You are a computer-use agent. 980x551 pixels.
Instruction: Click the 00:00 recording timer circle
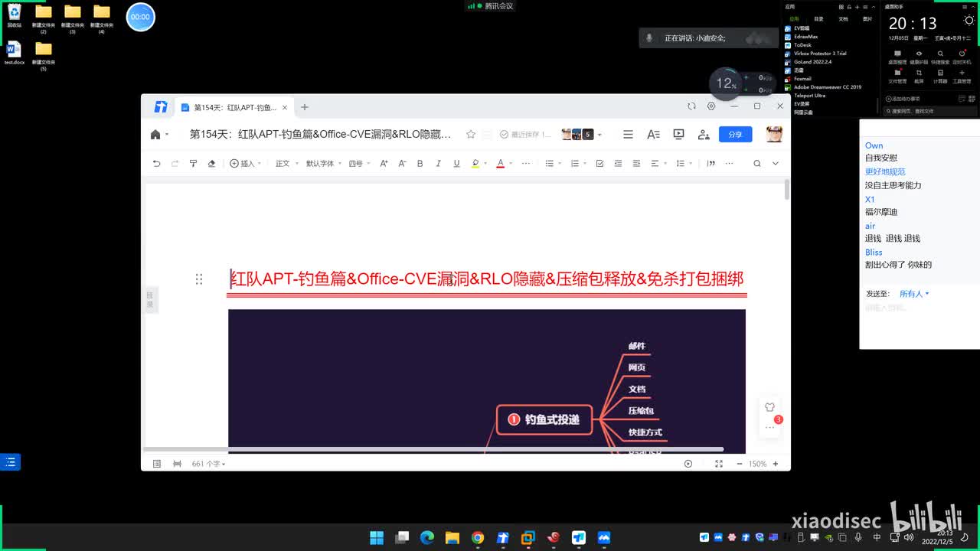[140, 17]
